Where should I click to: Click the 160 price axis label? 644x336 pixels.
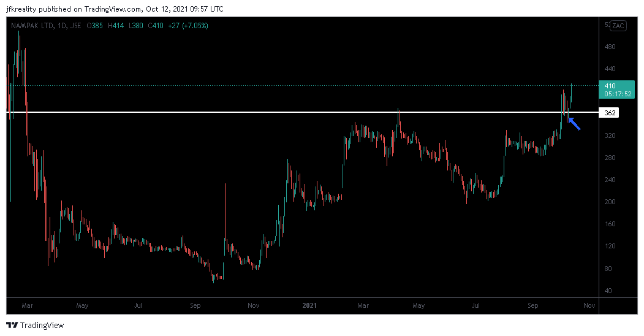(x=610, y=224)
